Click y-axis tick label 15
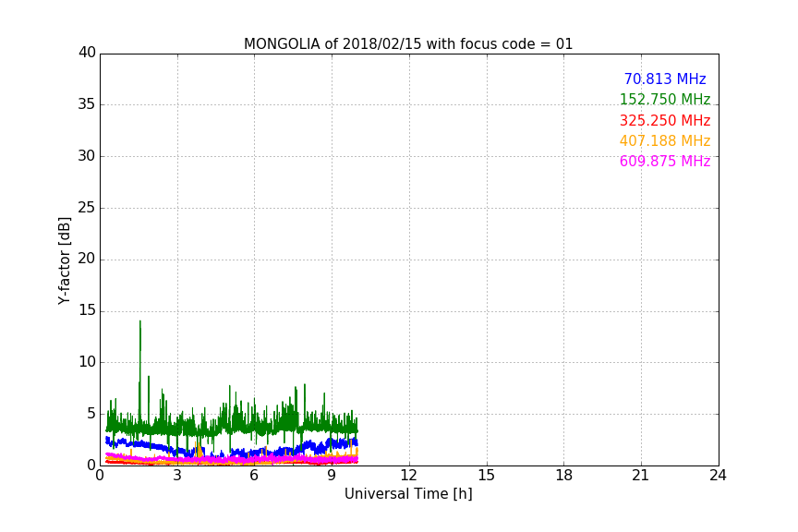Image resolution: width=798 pixels, height=532 pixels. coord(87,310)
